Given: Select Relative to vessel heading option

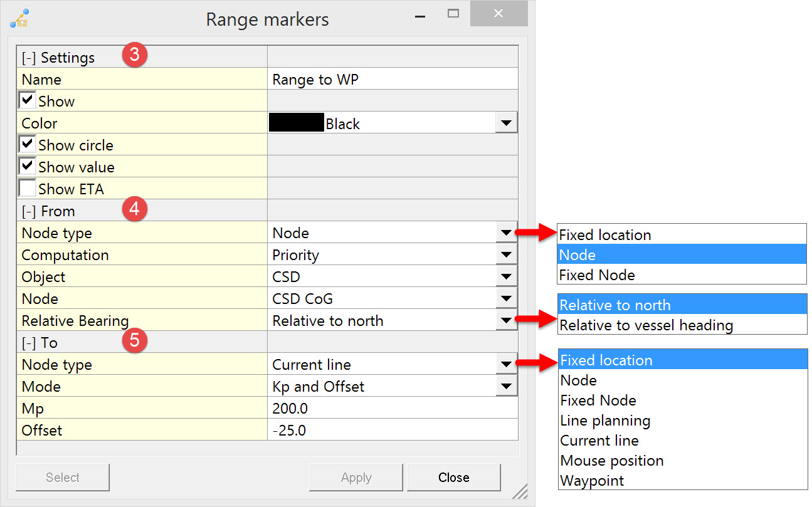Looking at the screenshot, I should point(646,325).
